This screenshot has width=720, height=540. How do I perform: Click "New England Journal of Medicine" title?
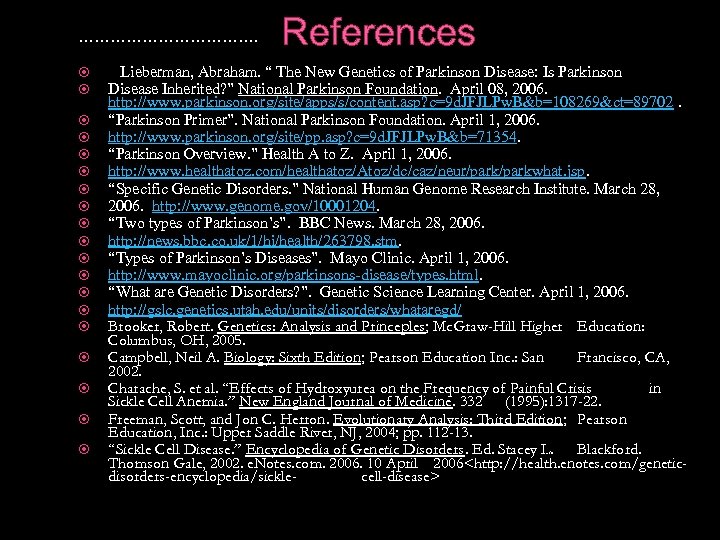click(x=346, y=401)
